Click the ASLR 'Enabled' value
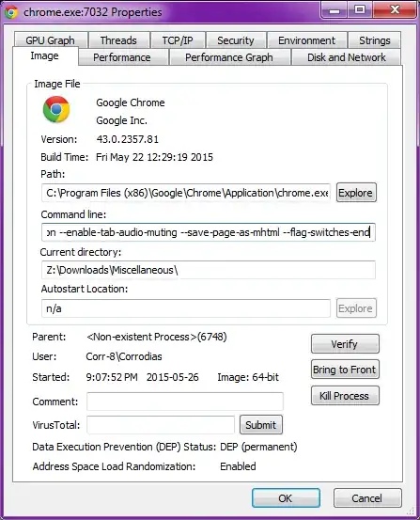This screenshot has width=420, height=520. [238, 466]
